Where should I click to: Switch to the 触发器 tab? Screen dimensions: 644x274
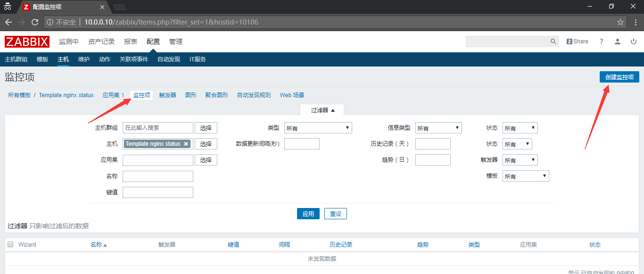168,95
